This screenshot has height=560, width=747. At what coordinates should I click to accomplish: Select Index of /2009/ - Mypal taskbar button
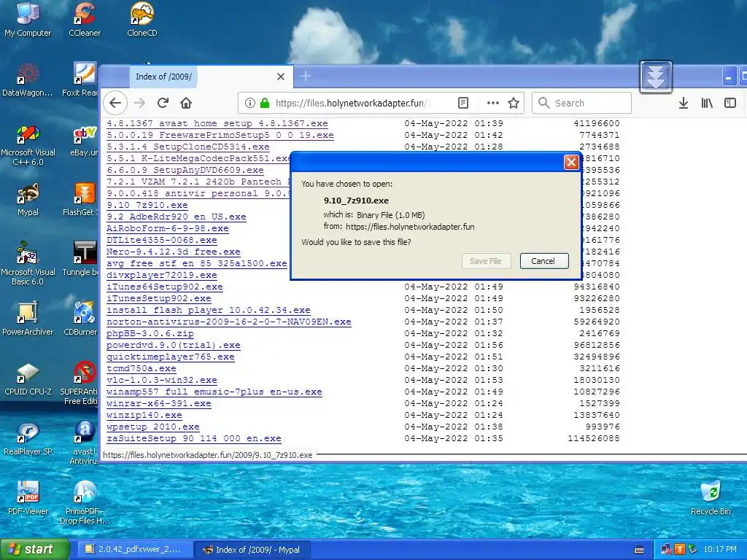pyautogui.click(x=252, y=550)
